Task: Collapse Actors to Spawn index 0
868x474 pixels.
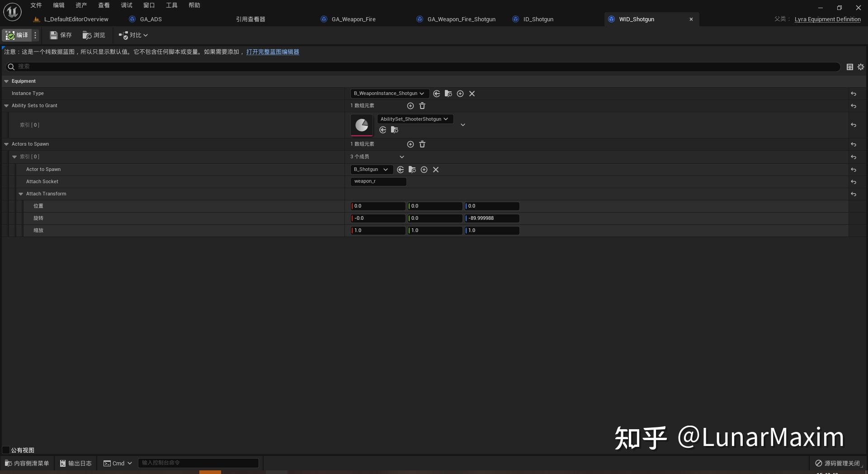Action: (14, 157)
